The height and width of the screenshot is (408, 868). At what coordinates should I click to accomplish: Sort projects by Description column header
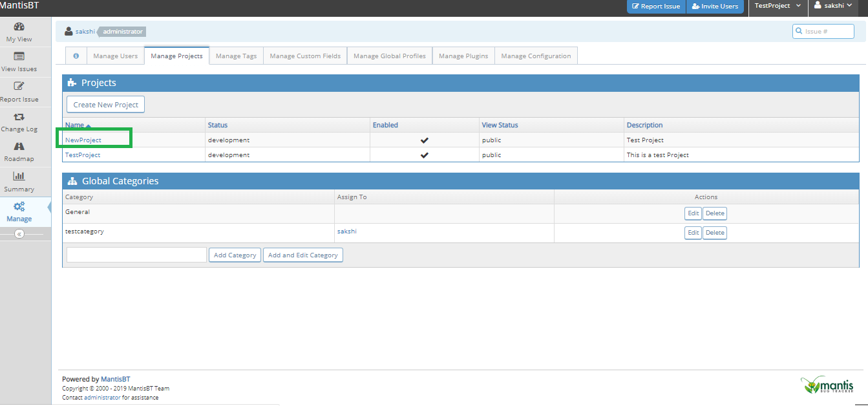(644, 125)
